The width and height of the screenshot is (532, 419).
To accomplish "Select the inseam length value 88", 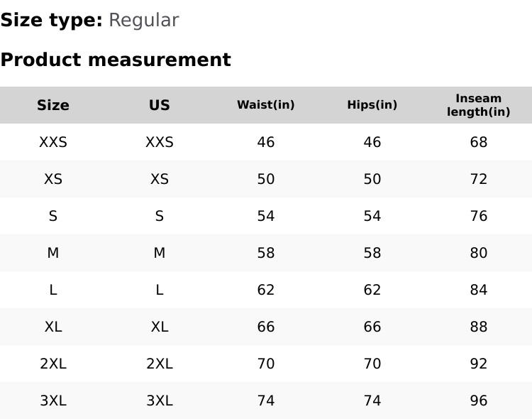I will 479,327.
